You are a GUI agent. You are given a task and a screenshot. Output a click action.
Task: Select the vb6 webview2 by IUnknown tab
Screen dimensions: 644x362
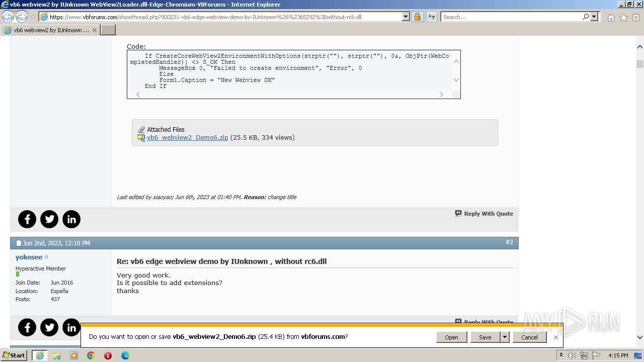(50, 30)
